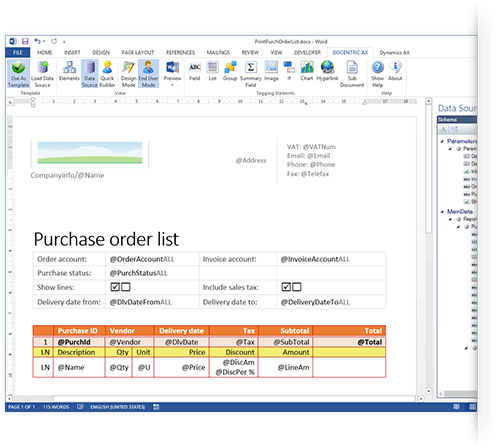Image resolution: width=501 pixels, height=447 pixels.
Task: Click the FILE button
Action: [18, 53]
